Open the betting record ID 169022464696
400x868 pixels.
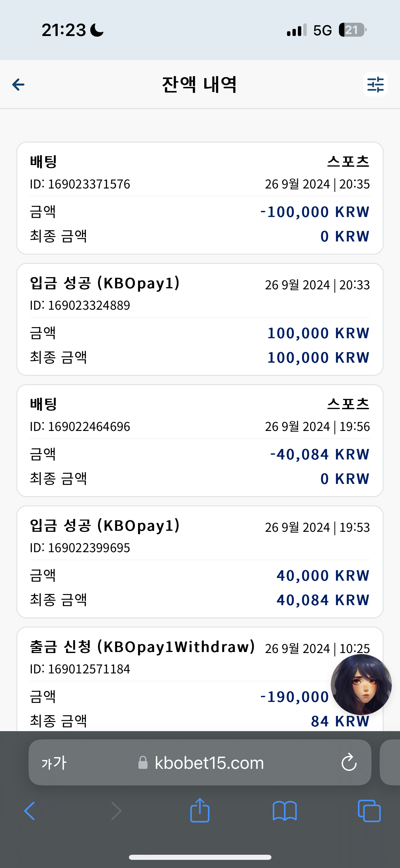click(200, 441)
